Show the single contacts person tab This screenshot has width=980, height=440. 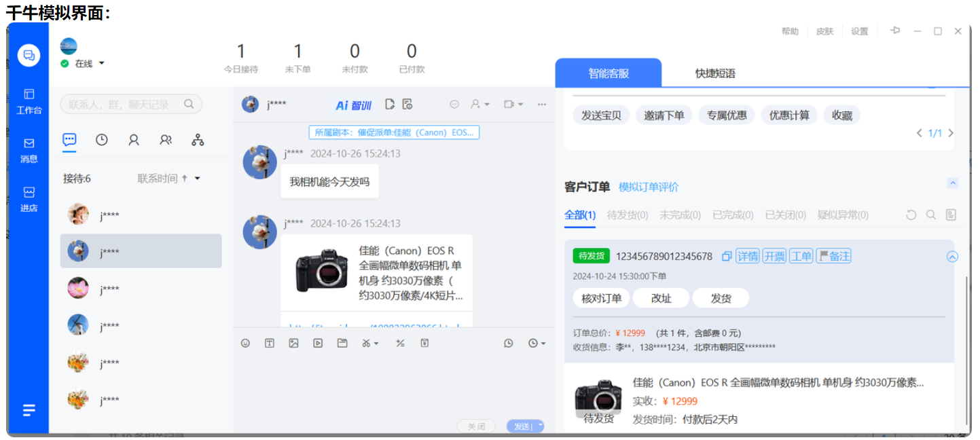pyautogui.click(x=134, y=139)
